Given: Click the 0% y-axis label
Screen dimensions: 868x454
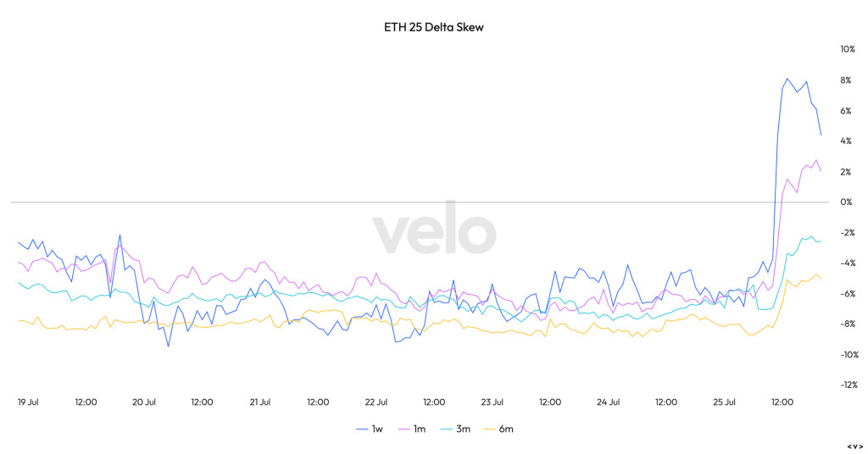Looking at the screenshot, I should point(846,202).
